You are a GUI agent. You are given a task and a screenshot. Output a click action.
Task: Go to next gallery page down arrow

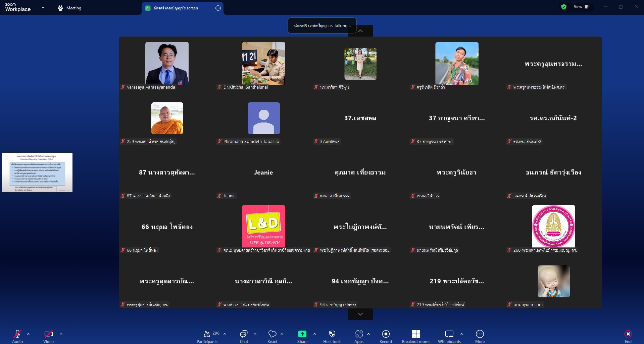click(360, 314)
